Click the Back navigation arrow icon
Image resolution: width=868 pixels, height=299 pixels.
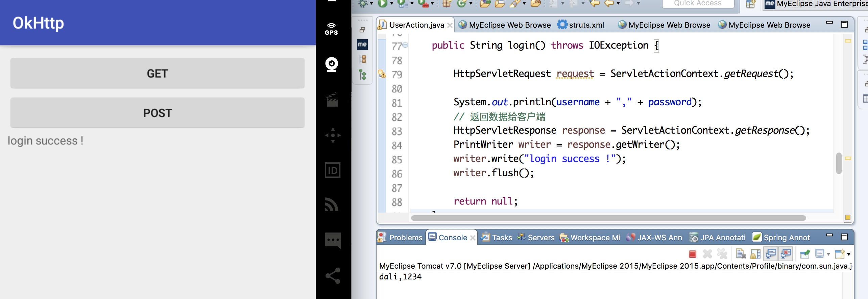(609, 3)
